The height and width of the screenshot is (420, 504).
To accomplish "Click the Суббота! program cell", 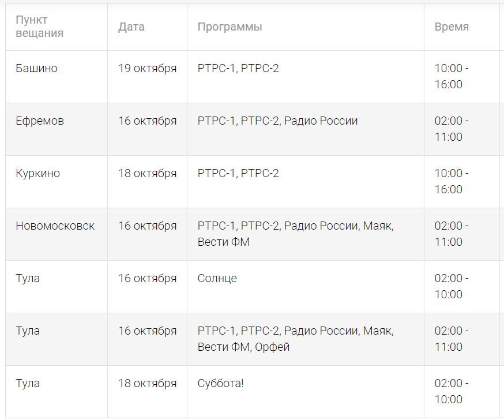I will (x=220, y=384).
